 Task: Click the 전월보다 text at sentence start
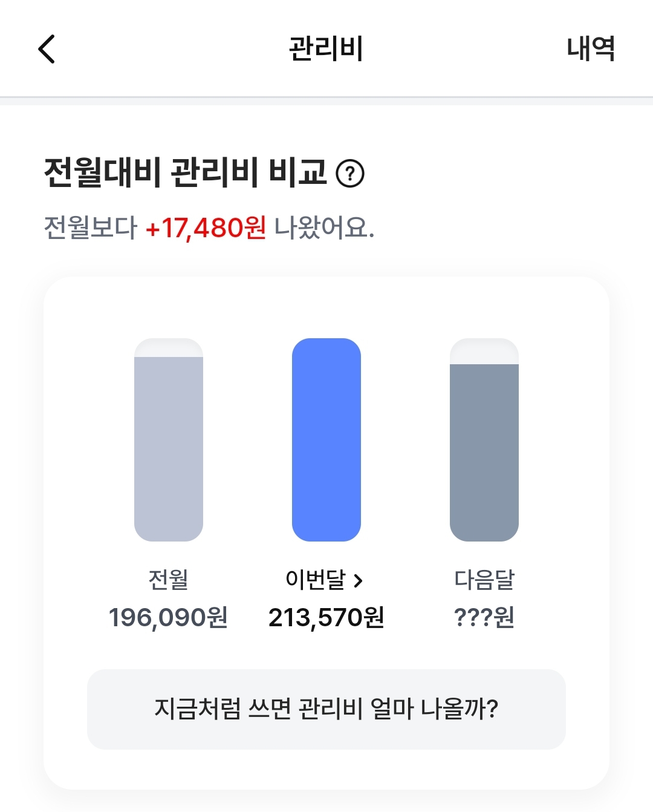tap(91, 228)
